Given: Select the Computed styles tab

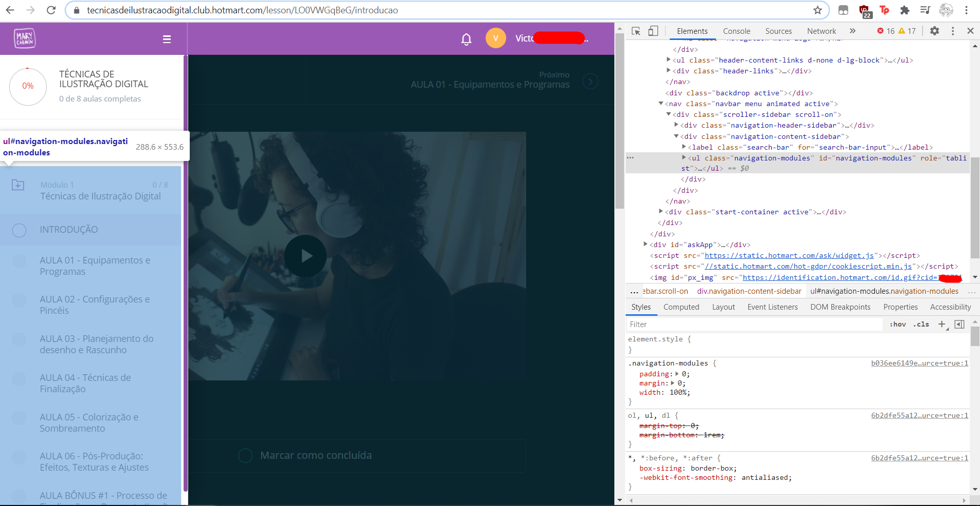Looking at the screenshot, I should pos(681,307).
